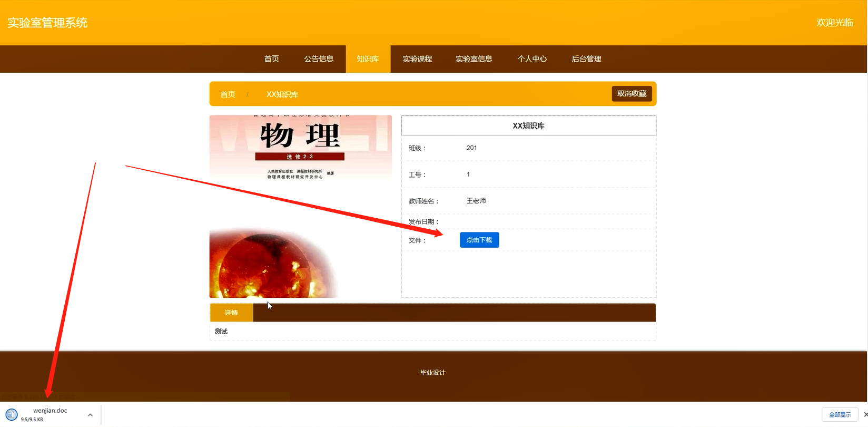Click the XX知识库 breadcrumb text

[282, 94]
